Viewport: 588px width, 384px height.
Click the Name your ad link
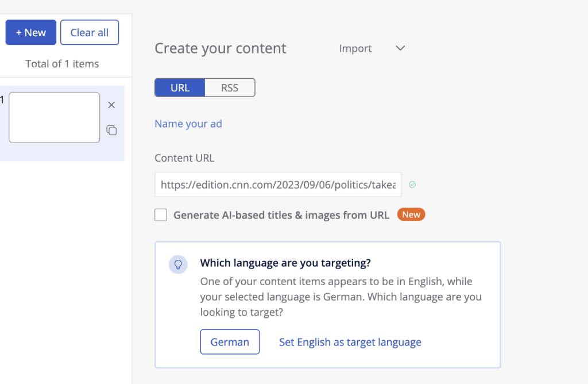(x=188, y=124)
